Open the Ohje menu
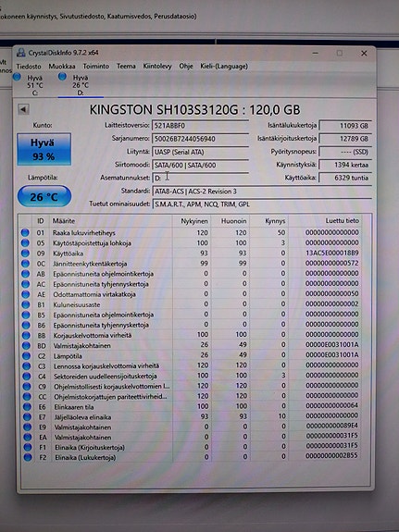Image resolution: width=399 pixels, height=532 pixels. [x=186, y=67]
